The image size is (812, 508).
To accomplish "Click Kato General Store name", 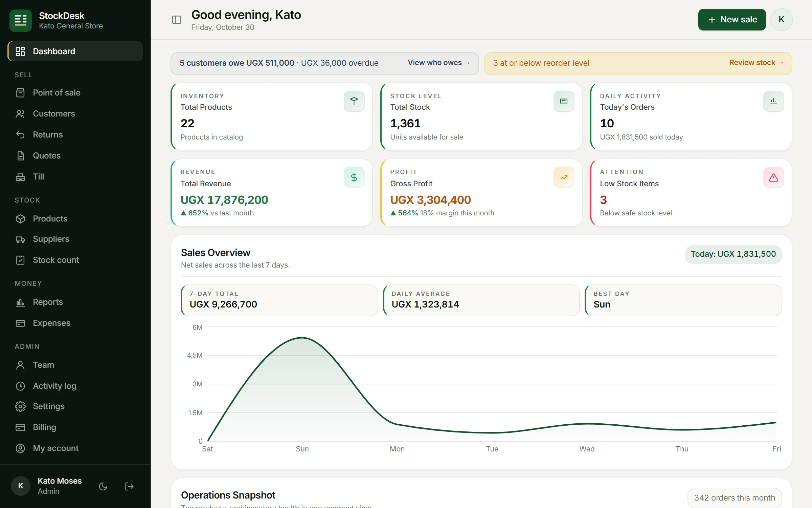I will coord(71,26).
